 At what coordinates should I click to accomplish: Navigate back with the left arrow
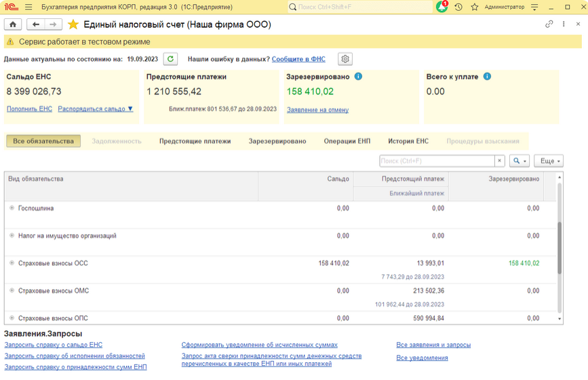36,24
